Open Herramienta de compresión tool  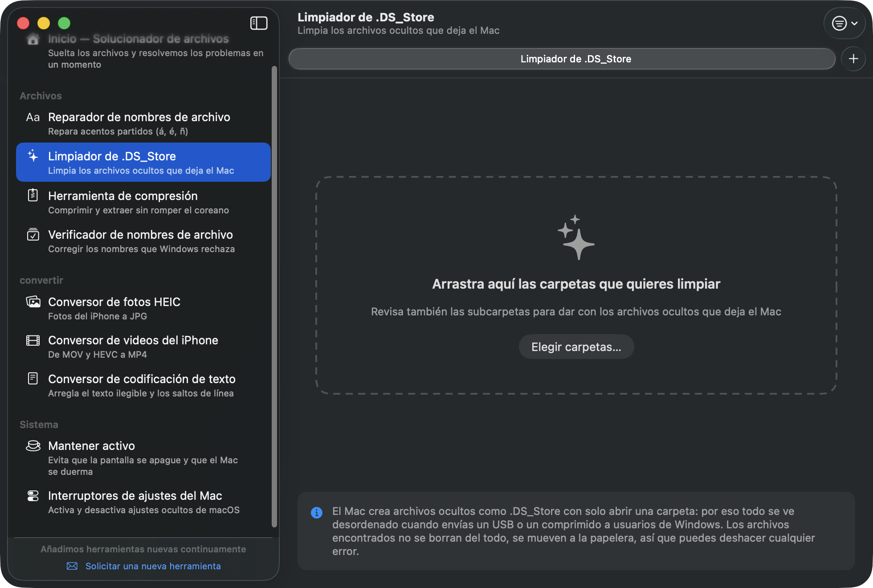tap(143, 202)
